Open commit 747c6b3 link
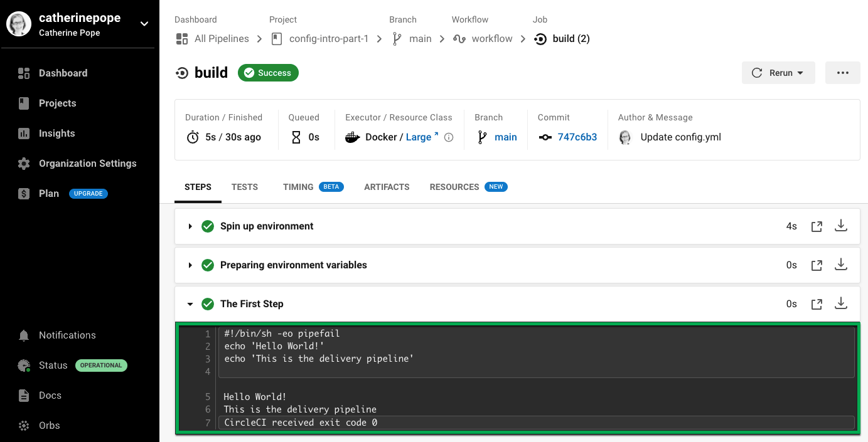Screen dimensions: 868x442 577,137
